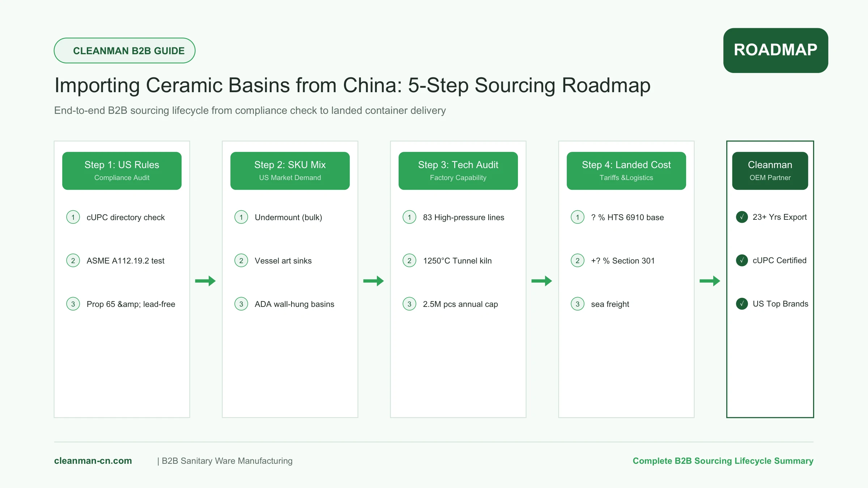Viewport: 868px width, 488px height.
Task: Click number 3 icon beside Prop 65 lead-free
Action: coord(73,304)
